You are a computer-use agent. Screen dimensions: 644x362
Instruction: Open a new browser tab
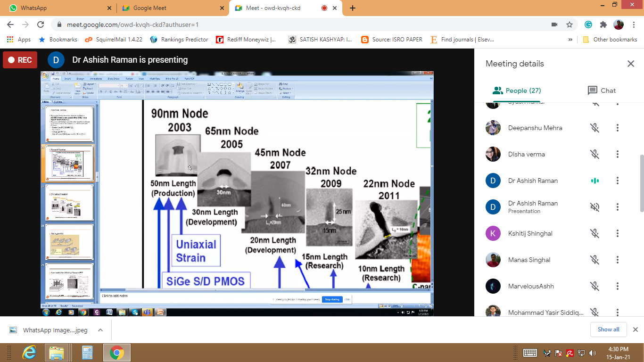(x=353, y=8)
